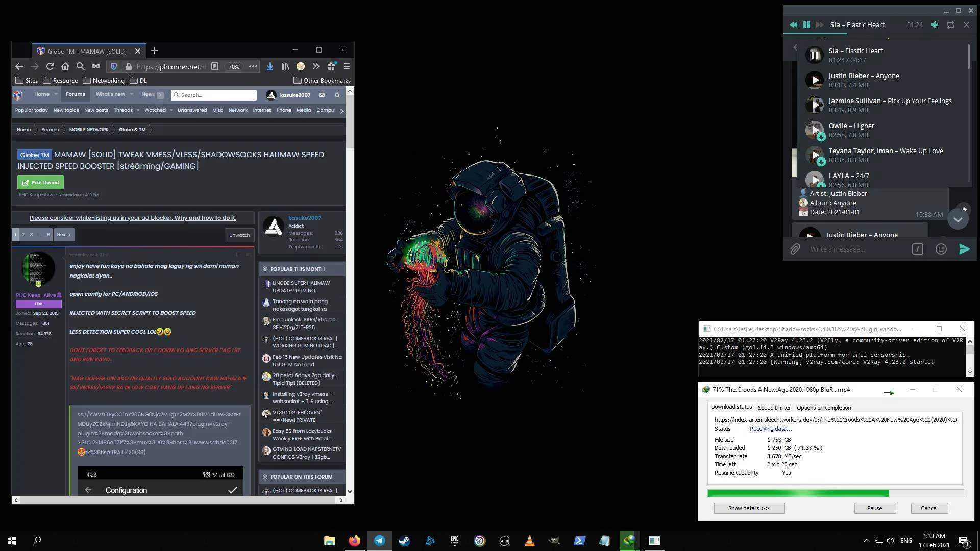Open the LINODE SUPER HALIMAW popular thread
The width and height of the screenshot is (980, 551).
[301, 287]
